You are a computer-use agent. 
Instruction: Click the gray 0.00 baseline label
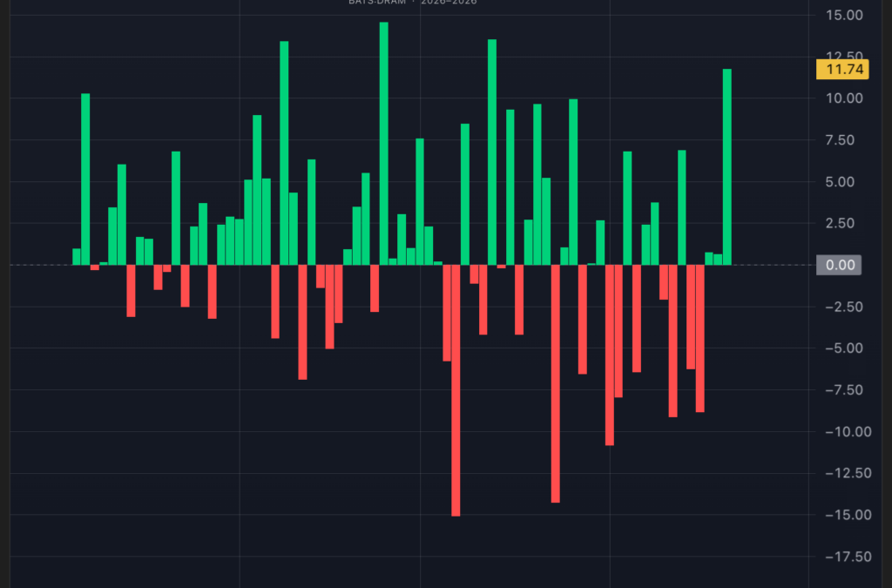(x=839, y=265)
